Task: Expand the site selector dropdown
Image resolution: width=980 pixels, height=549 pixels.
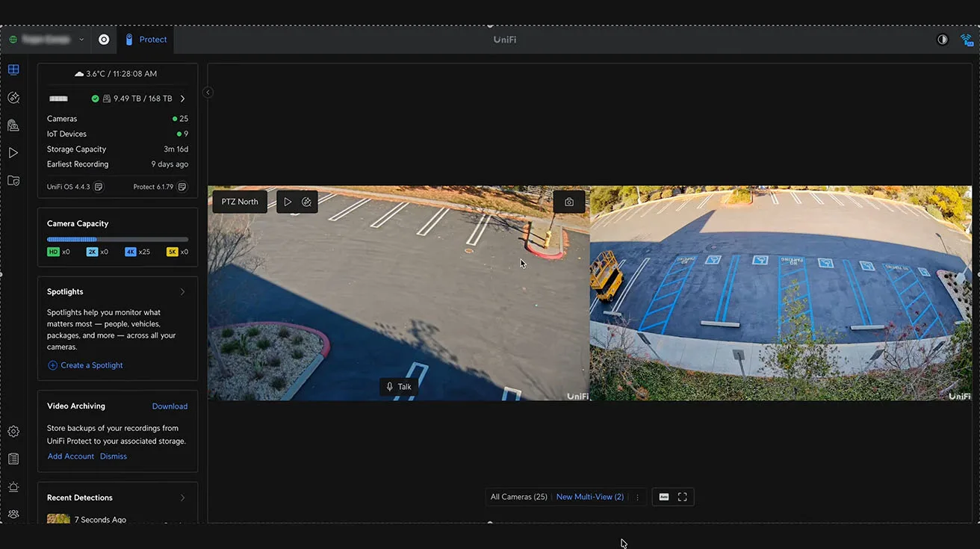Action: [x=81, y=40]
